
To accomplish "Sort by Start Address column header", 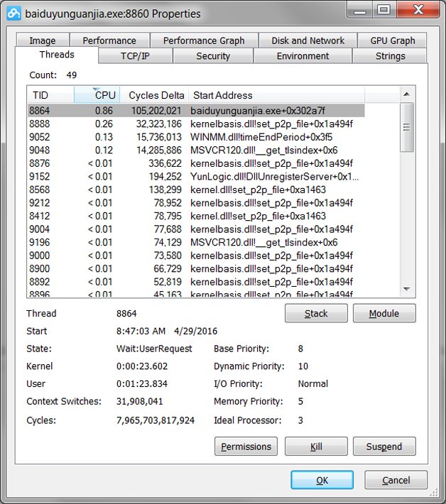I will click(x=276, y=95).
